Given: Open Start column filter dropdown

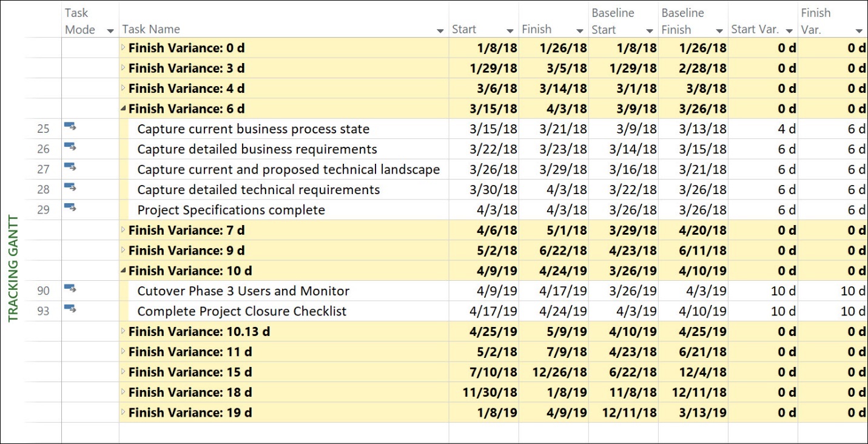Looking at the screenshot, I should 510,30.
